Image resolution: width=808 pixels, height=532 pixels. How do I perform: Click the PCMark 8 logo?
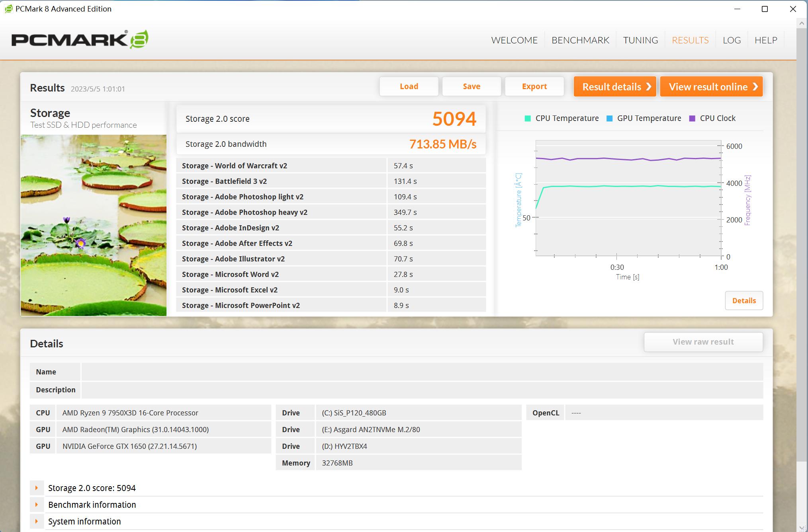[x=80, y=39]
